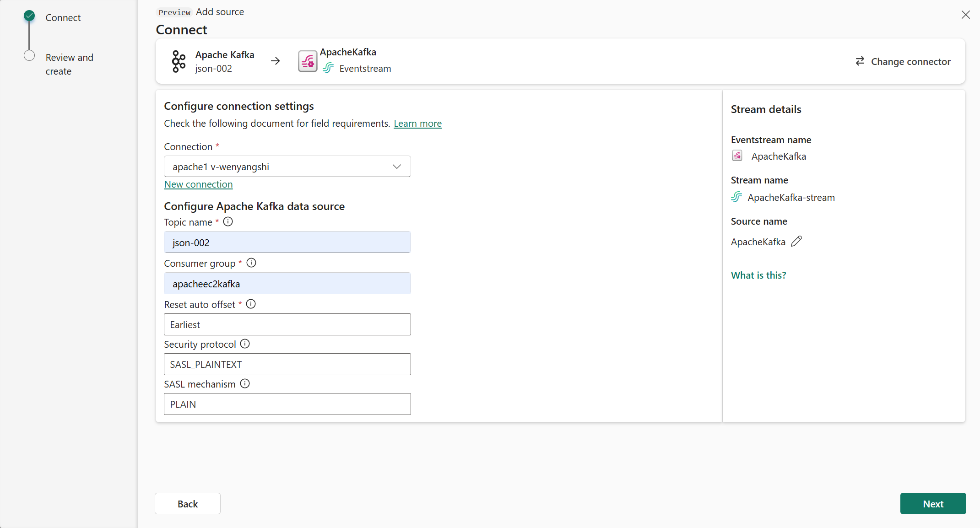
Task: Show info tooltip for SASL mechanism
Action: [245, 384]
